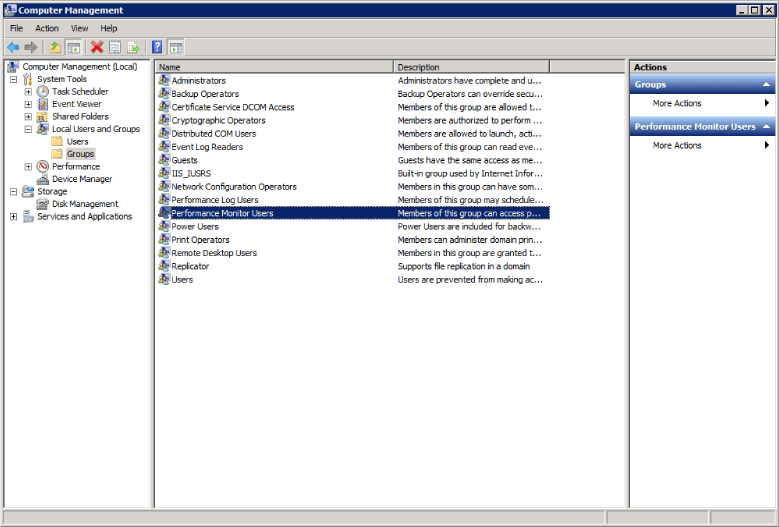Sort list by Name column header
The width and height of the screenshot is (779, 527).
coord(274,67)
